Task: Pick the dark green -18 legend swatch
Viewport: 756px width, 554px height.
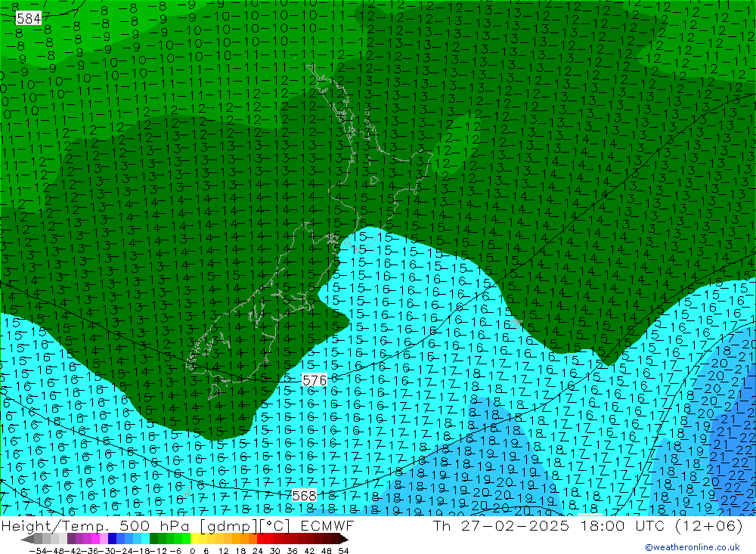Action: tap(153, 539)
